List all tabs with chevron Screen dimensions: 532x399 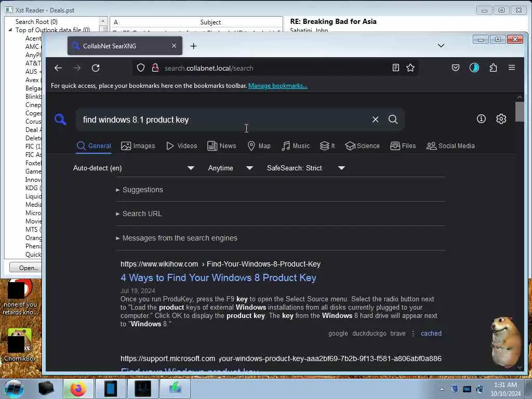pos(441,46)
